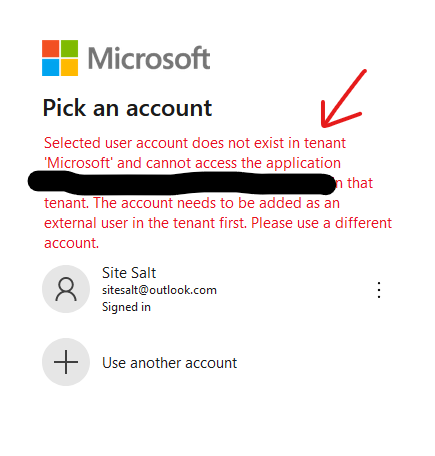
Task: Click the plus icon for another account
Action: click(66, 362)
